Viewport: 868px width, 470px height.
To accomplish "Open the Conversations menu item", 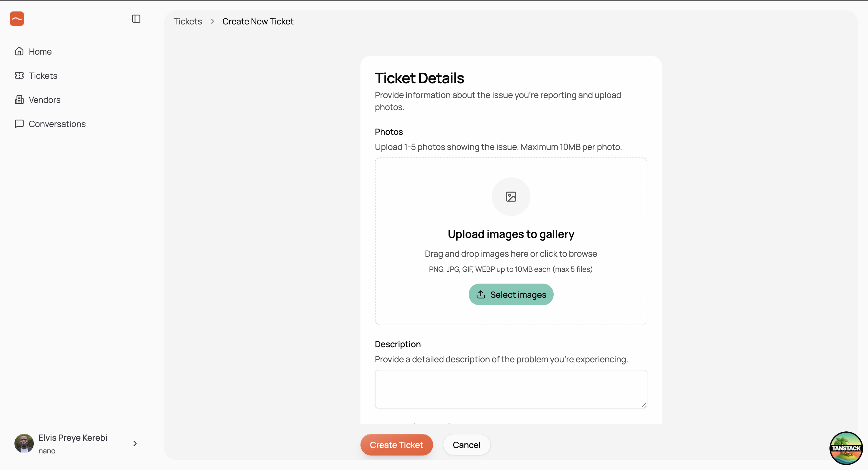I will click(57, 124).
